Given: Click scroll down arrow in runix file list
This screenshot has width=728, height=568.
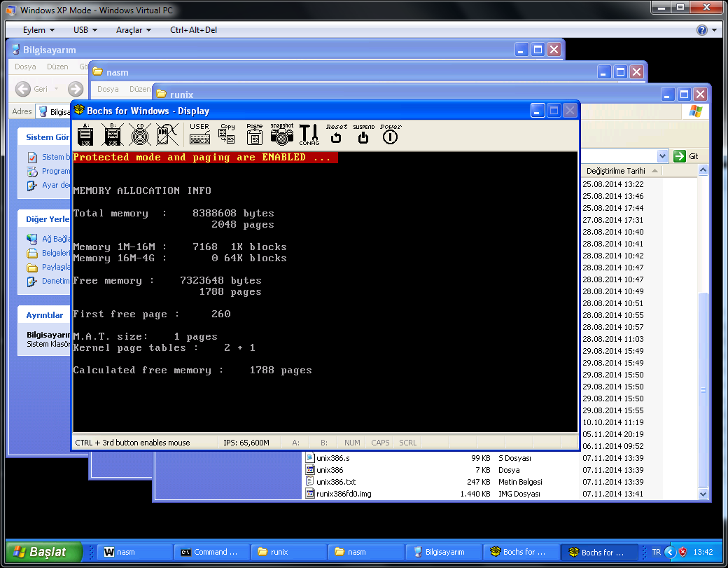Looking at the screenshot, I should click(x=703, y=494).
